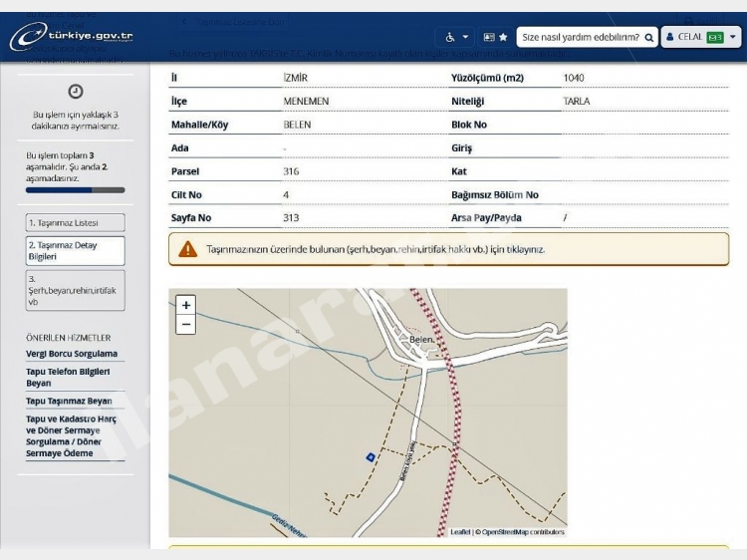Open the CELAL user account menu
The width and height of the screenshot is (747, 560).
[x=701, y=37]
